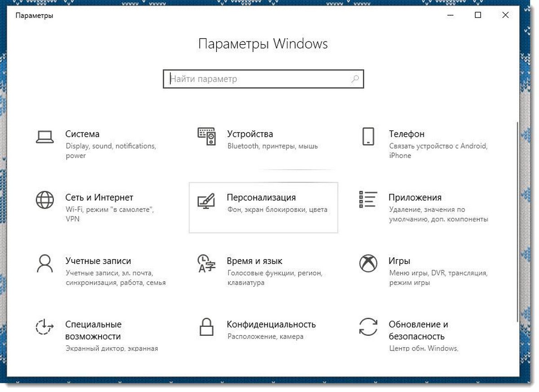The image size is (539, 392).
Task: Open the Персонализация monitor and brush icon
Action: coord(207,201)
